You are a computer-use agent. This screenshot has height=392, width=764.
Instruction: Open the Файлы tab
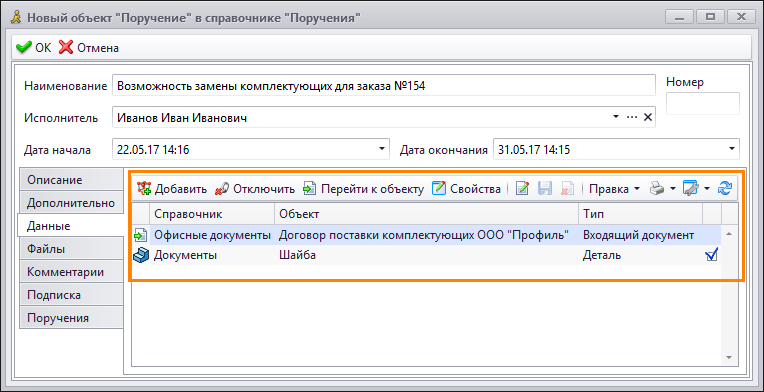tap(71, 249)
